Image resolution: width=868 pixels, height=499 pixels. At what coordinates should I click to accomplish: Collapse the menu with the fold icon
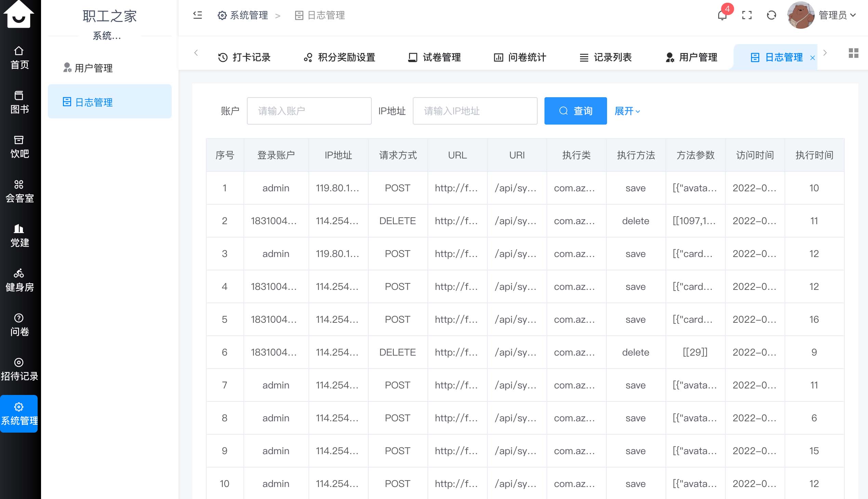(x=198, y=15)
